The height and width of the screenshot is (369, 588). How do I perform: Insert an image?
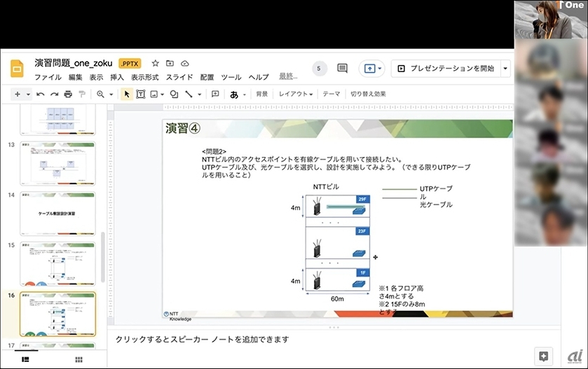[x=153, y=94]
